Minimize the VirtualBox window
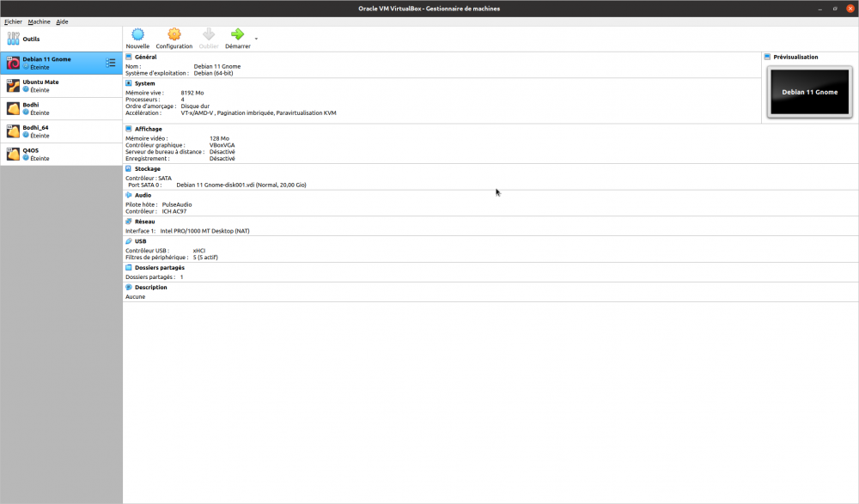This screenshot has width=859, height=504. point(820,9)
